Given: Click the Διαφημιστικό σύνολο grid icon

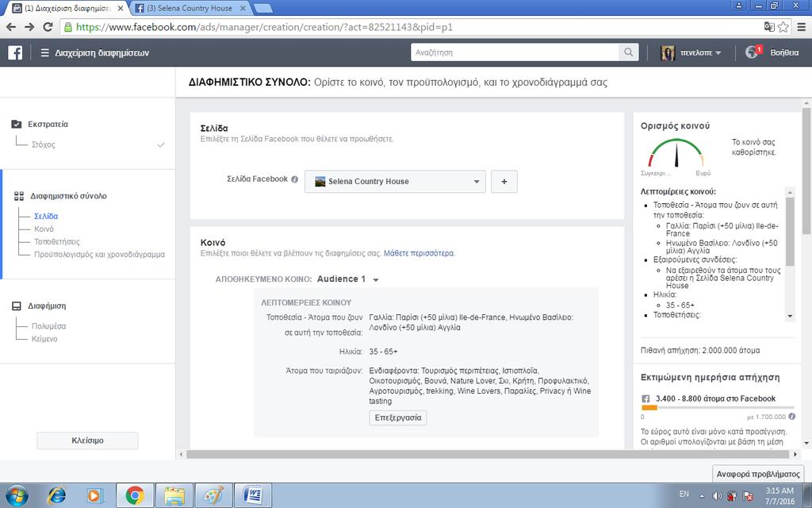Looking at the screenshot, I should [19, 196].
